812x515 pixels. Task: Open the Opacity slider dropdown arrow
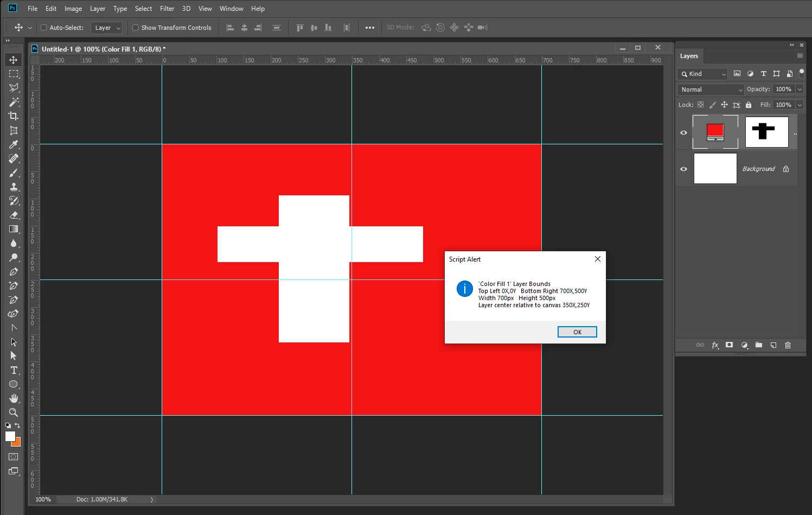(800, 89)
